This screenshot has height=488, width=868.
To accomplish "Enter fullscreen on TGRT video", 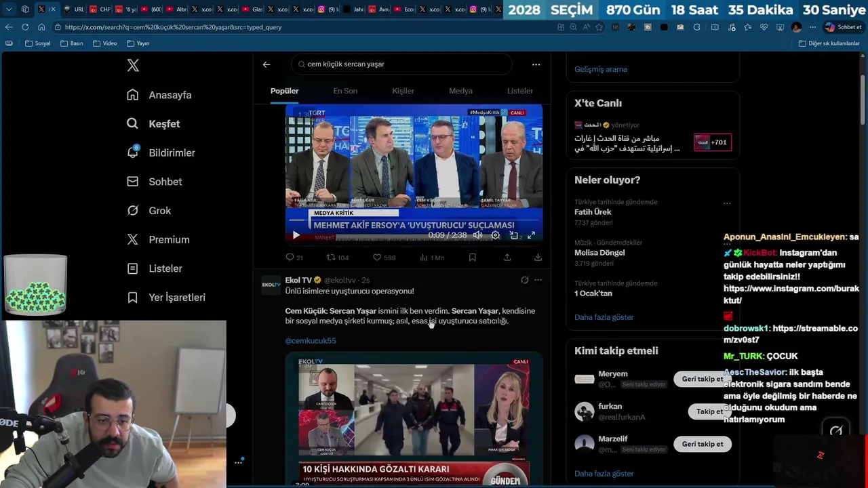I will point(531,235).
